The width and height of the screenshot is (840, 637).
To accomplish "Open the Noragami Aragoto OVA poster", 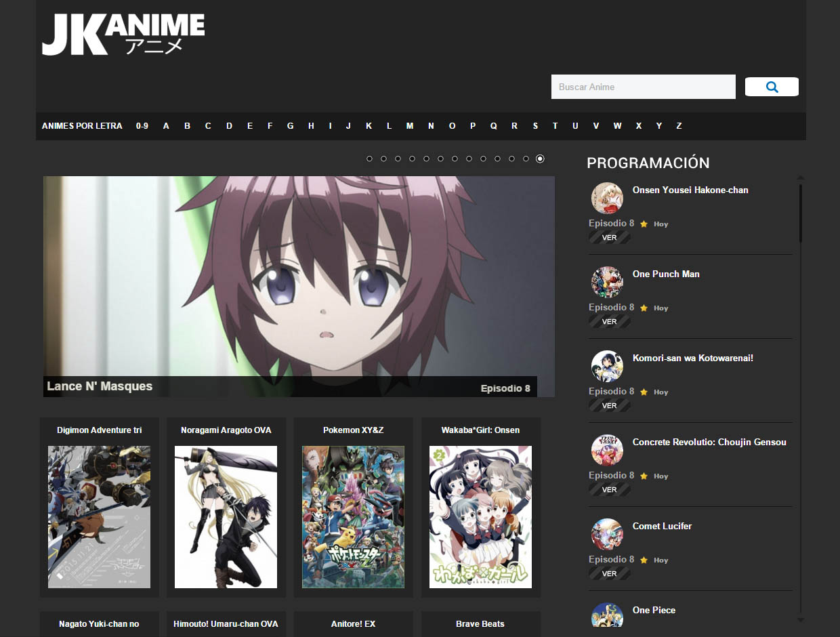I will 226,516.
